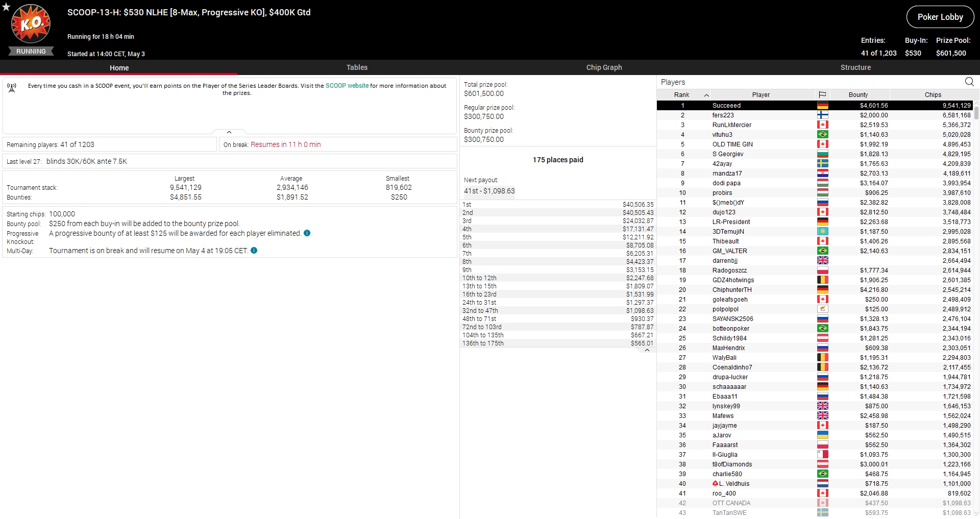
Task: Follow the SCOOP website link
Action: click(x=347, y=86)
